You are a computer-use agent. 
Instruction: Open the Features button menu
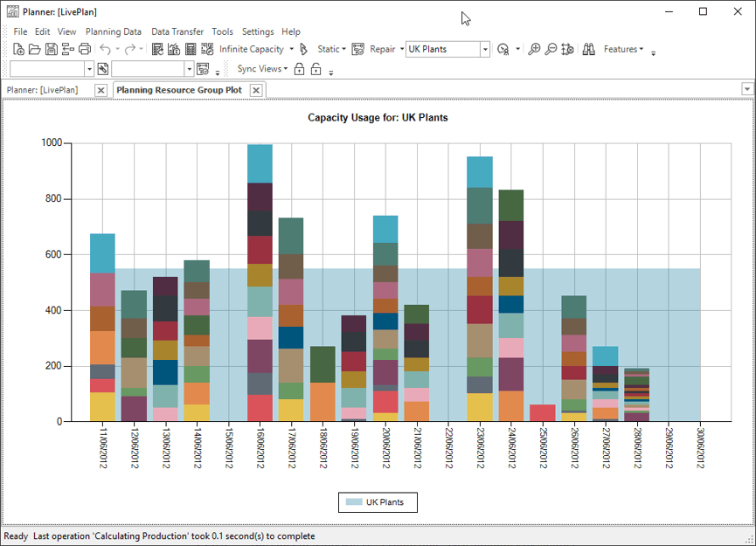pos(623,50)
